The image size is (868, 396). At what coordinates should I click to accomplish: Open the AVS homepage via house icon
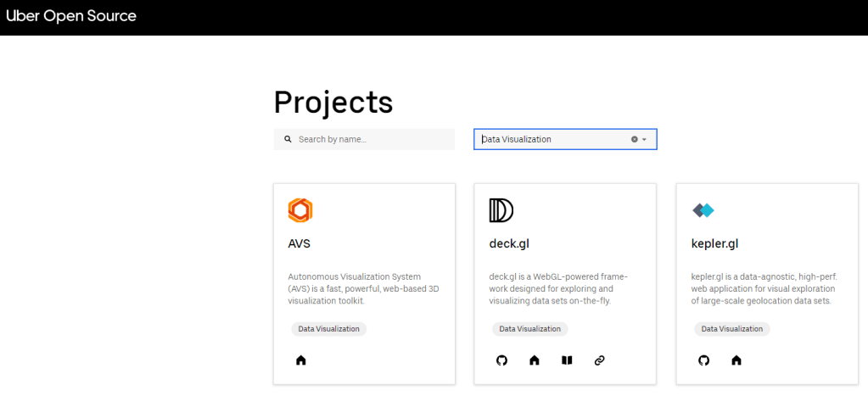click(x=300, y=360)
